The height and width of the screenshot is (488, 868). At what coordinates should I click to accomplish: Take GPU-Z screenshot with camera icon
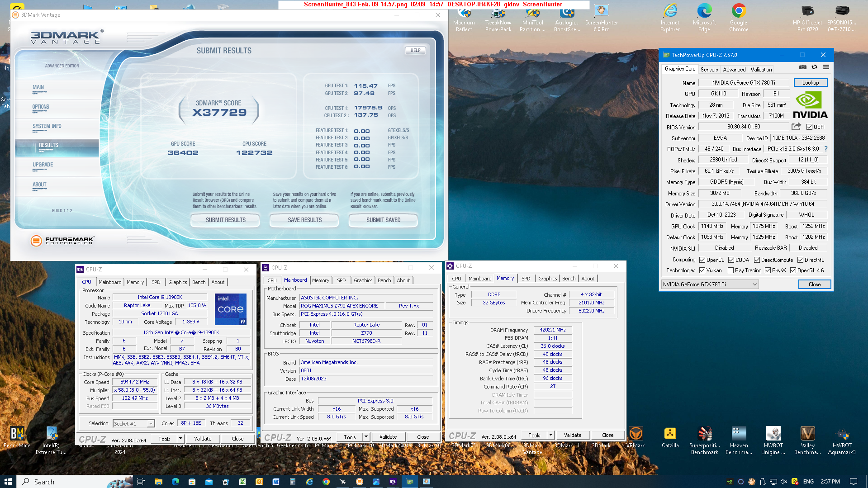pyautogui.click(x=802, y=67)
